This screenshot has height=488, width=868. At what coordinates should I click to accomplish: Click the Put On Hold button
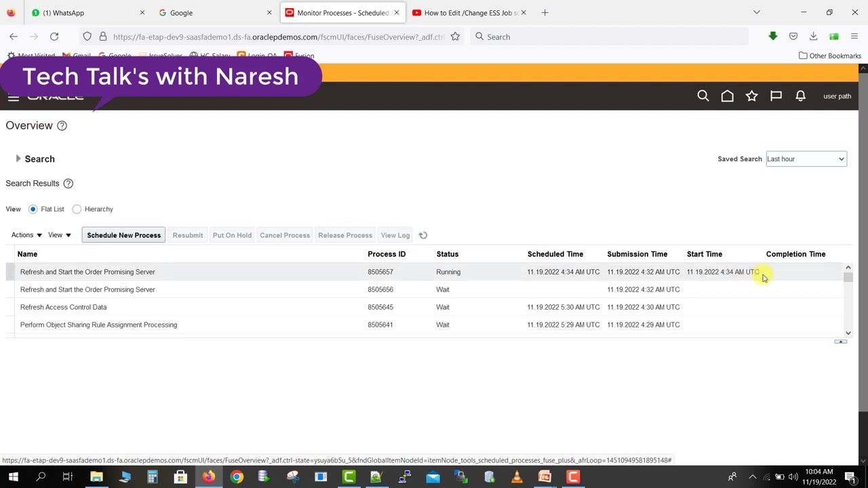(232, 235)
